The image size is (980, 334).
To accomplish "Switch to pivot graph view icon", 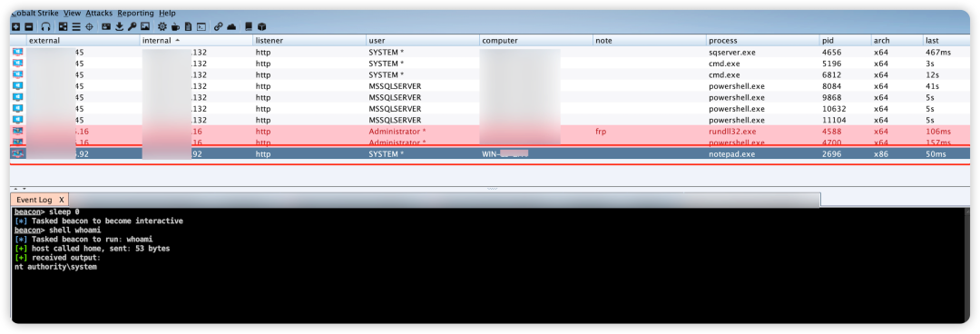I will tap(64, 26).
